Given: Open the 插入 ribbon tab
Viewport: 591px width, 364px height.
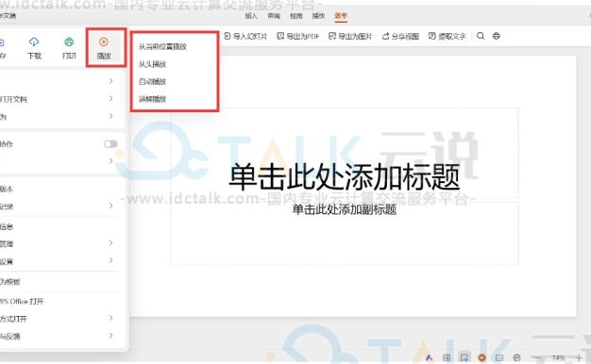Looking at the screenshot, I should tap(251, 16).
